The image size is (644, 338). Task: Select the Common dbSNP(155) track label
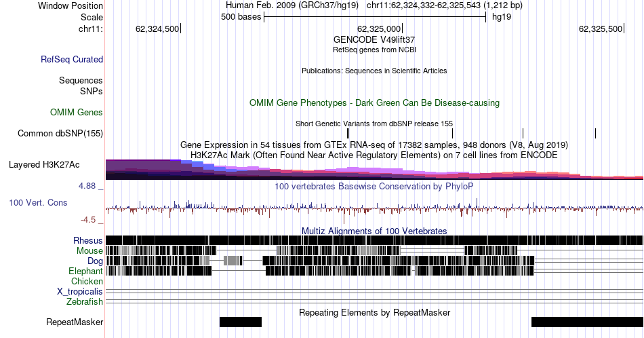point(60,133)
